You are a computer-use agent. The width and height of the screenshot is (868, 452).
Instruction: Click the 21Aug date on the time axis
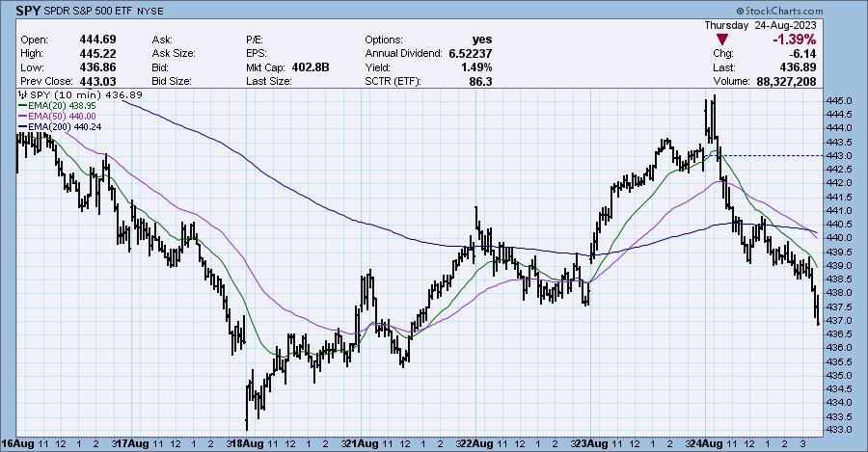(363, 443)
